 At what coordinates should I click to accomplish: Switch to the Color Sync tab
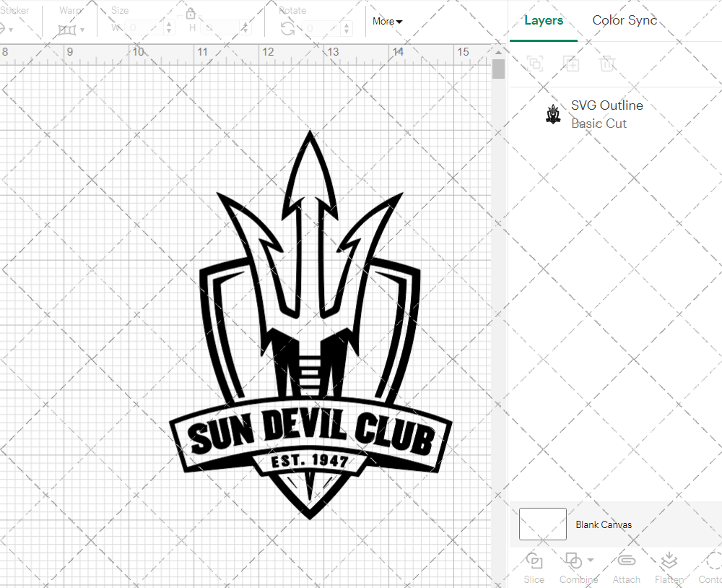(624, 20)
